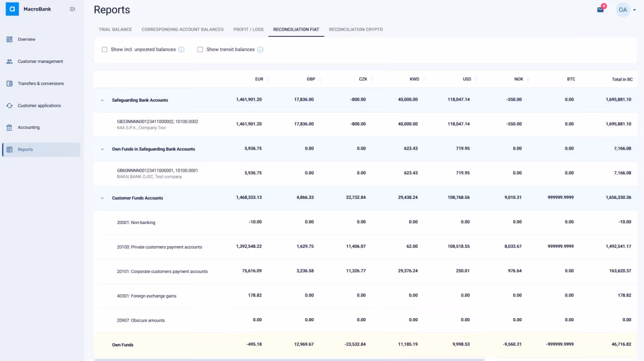The width and height of the screenshot is (644, 361).
Task: Click Customer Funds EUR value 1,468,333.13
Action: coord(249,197)
